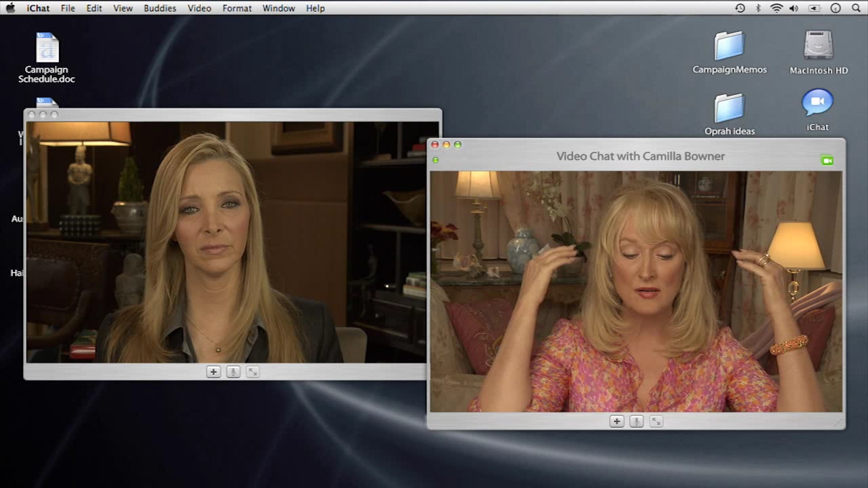This screenshot has width=868, height=488.
Task: Click Camilla Bowner window resize corner grip
Action: [x=840, y=423]
